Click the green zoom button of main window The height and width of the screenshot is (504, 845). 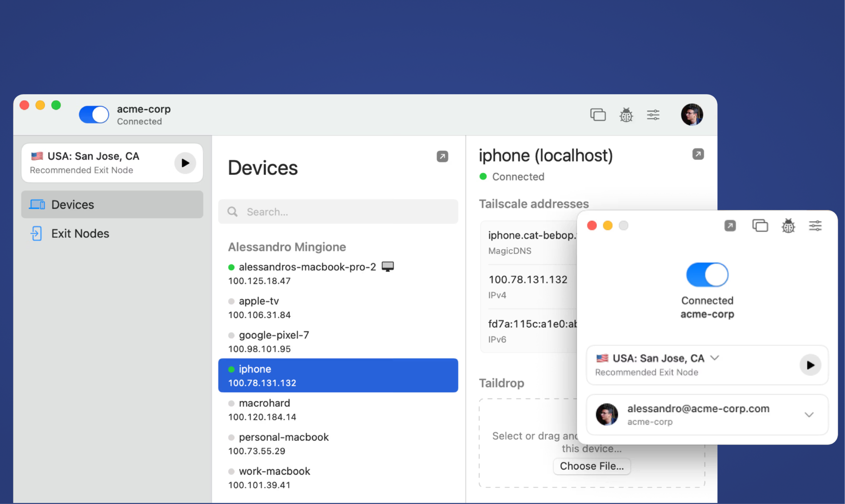(x=56, y=105)
